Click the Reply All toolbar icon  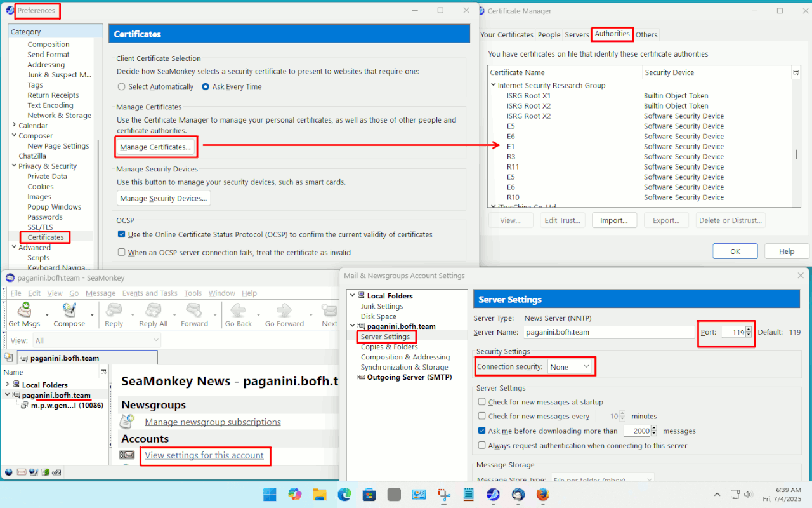click(153, 311)
